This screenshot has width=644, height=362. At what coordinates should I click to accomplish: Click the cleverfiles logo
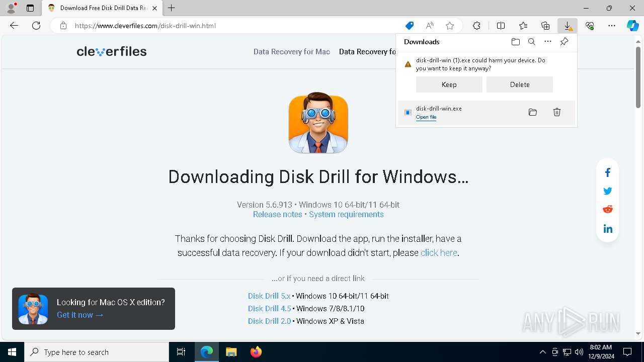point(112,51)
